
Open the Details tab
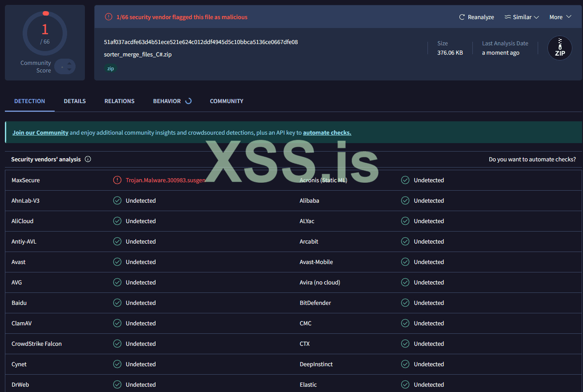[75, 101]
